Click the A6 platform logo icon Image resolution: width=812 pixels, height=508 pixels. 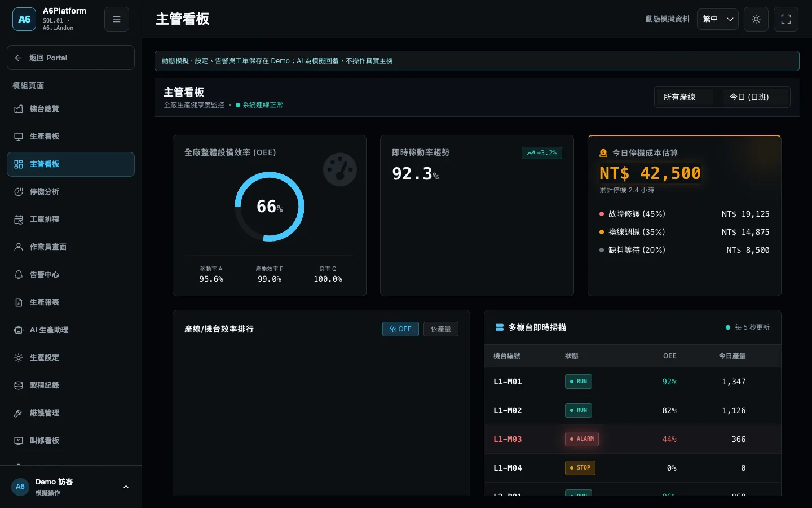[24, 19]
